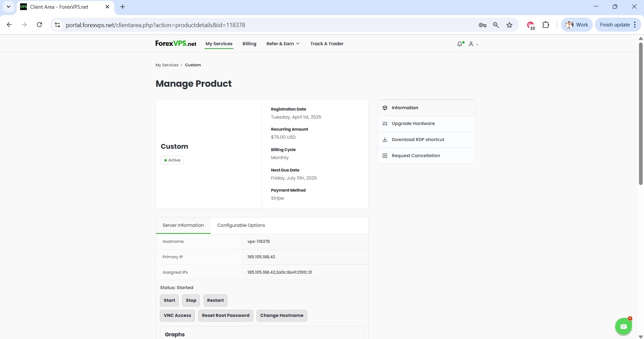Viewport: 644px width, 339px height.
Task: Open the live chat widget
Action: [624, 326]
